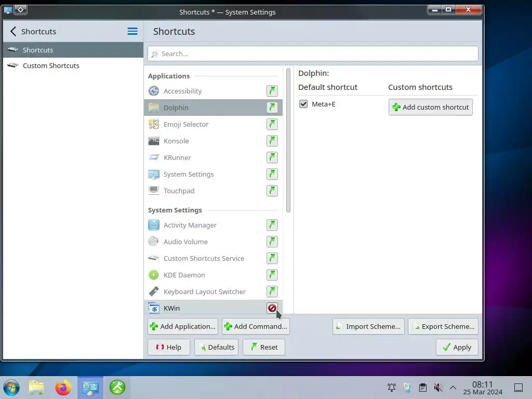Expand hidden system tray icons arrow
This screenshot has width=532, height=399.
(453, 388)
